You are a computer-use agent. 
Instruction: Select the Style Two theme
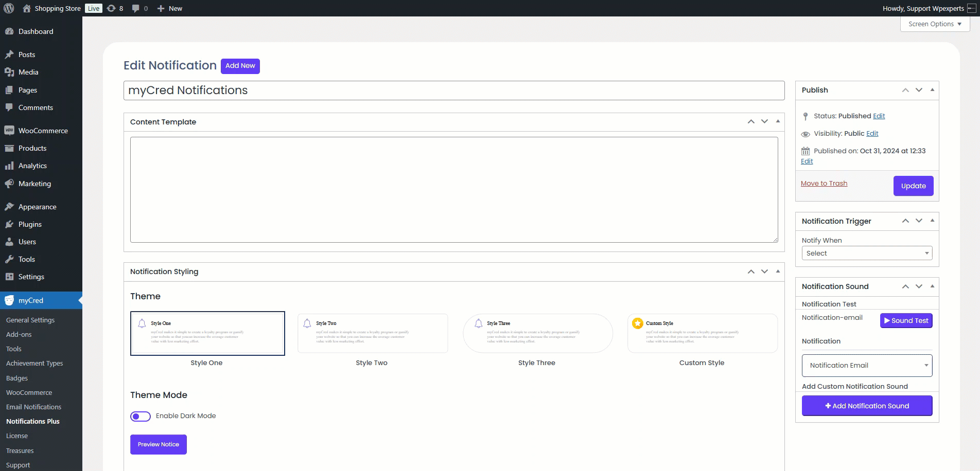pyautogui.click(x=372, y=333)
